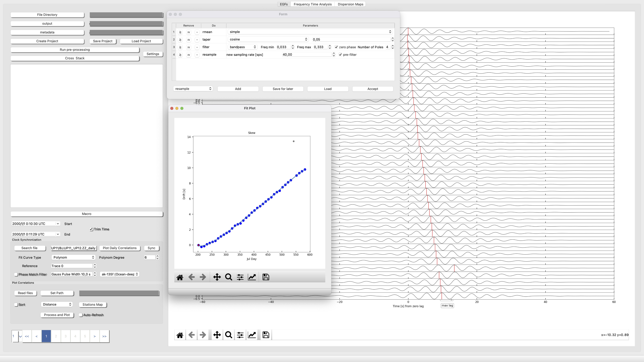Open End time date dropdown
The image size is (644, 362).
click(58, 234)
